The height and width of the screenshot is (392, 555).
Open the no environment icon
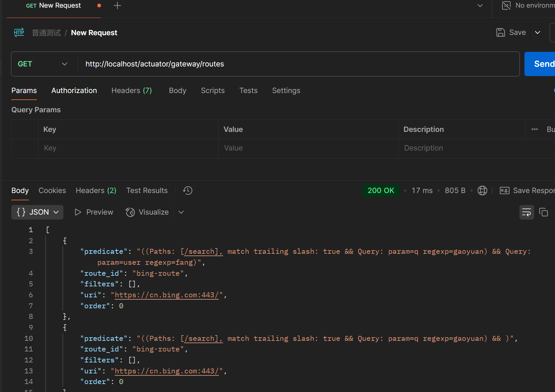(x=506, y=5)
